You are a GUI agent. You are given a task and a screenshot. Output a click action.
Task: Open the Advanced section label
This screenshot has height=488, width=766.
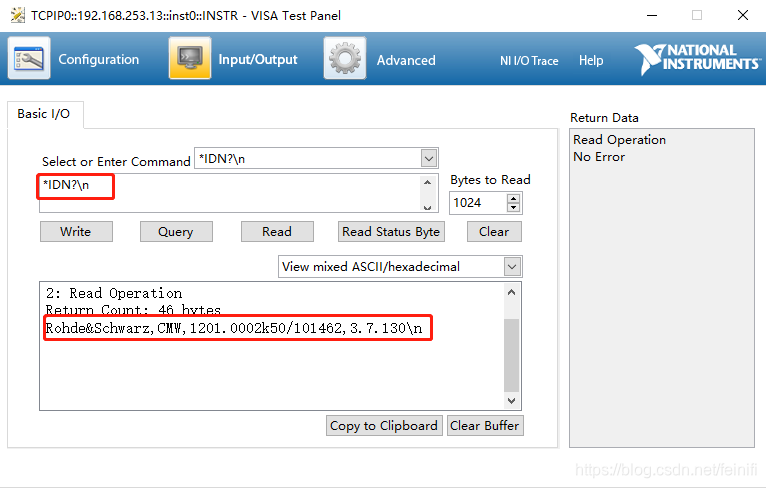(406, 60)
